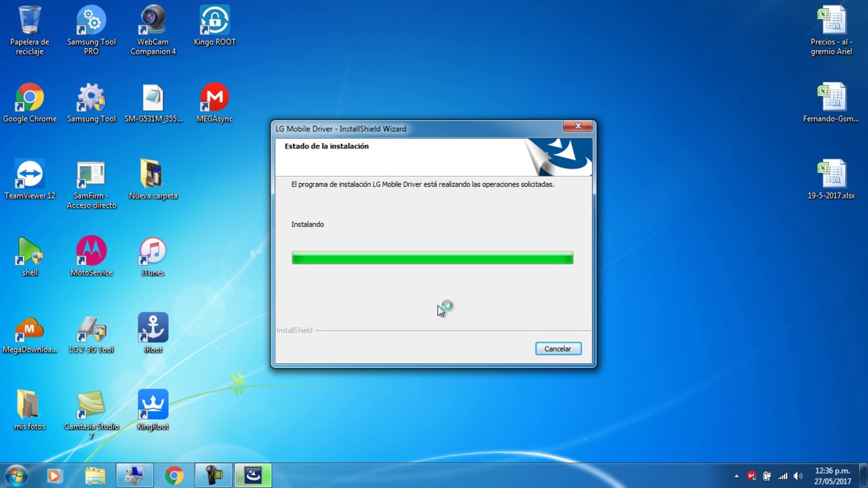The height and width of the screenshot is (488, 868).
Task: Click the green installation progress bar
Action: tap(433, 258)
